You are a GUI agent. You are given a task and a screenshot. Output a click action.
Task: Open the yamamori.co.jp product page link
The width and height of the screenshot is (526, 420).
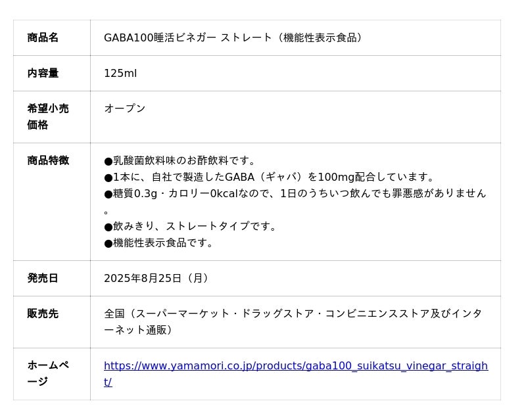tap(295, 366)
